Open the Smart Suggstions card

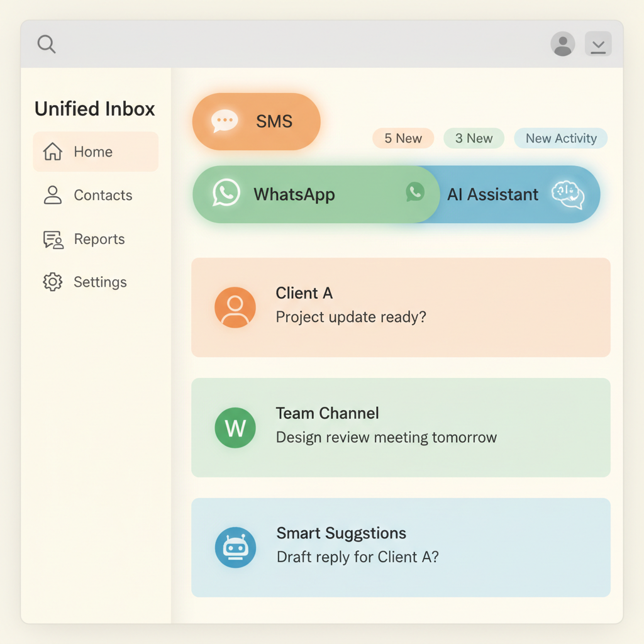click(x=401, y=548)
